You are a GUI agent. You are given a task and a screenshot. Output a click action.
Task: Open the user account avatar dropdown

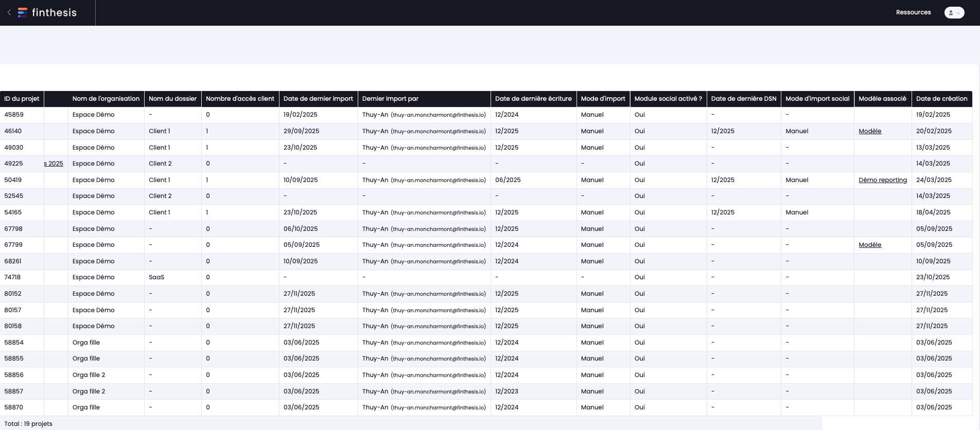(954, 13)
